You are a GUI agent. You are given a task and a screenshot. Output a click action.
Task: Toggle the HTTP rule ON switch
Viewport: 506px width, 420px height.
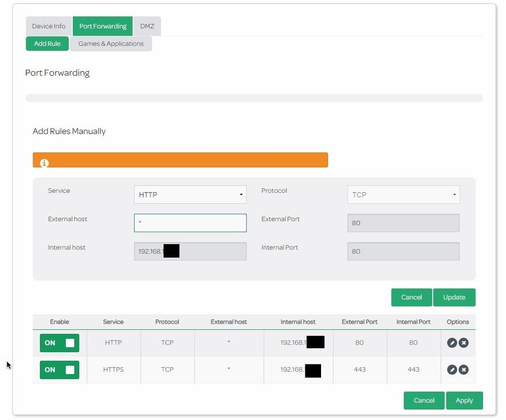point(59,343)
